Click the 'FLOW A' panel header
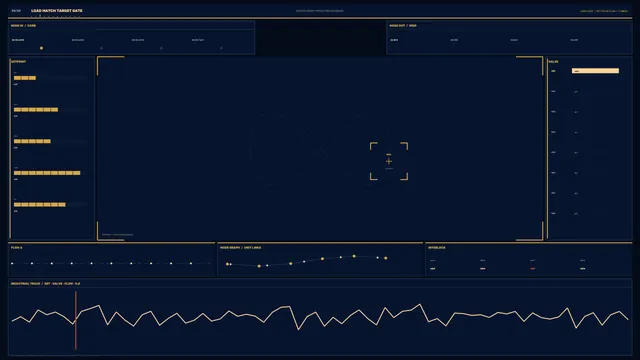Viewport: 640px width, 360px height. (17, 248)
